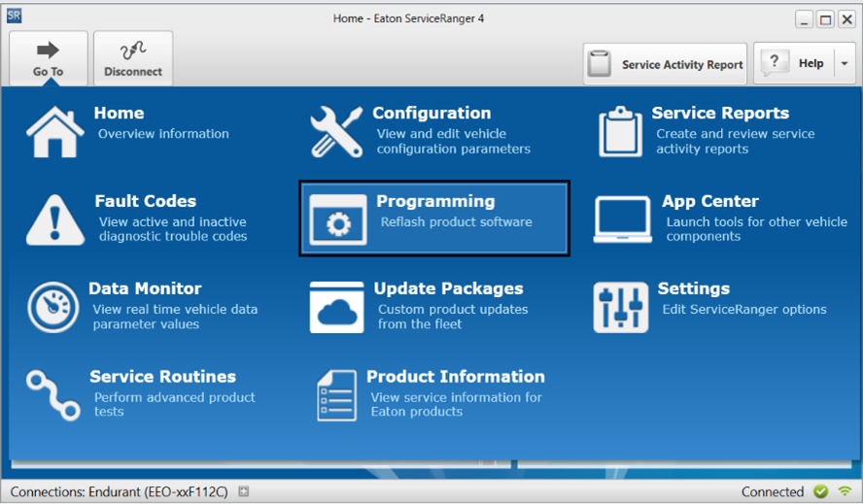Click the Settings sliders icon
863x504 pixels.
620,308
